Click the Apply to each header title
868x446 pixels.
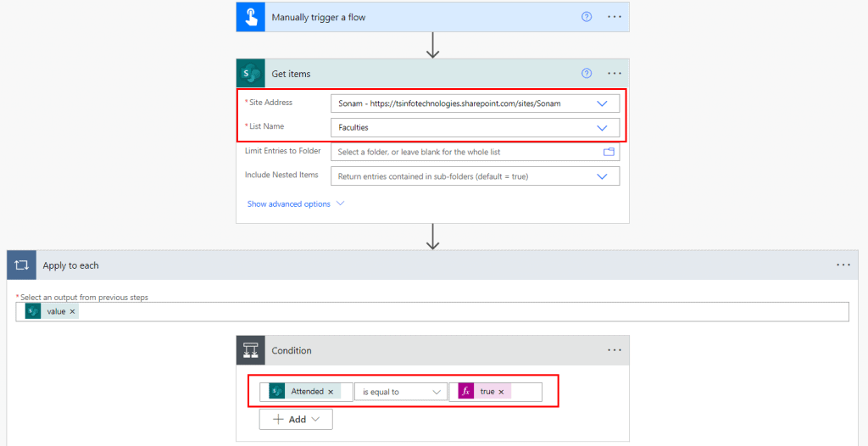tap(71, 265)
